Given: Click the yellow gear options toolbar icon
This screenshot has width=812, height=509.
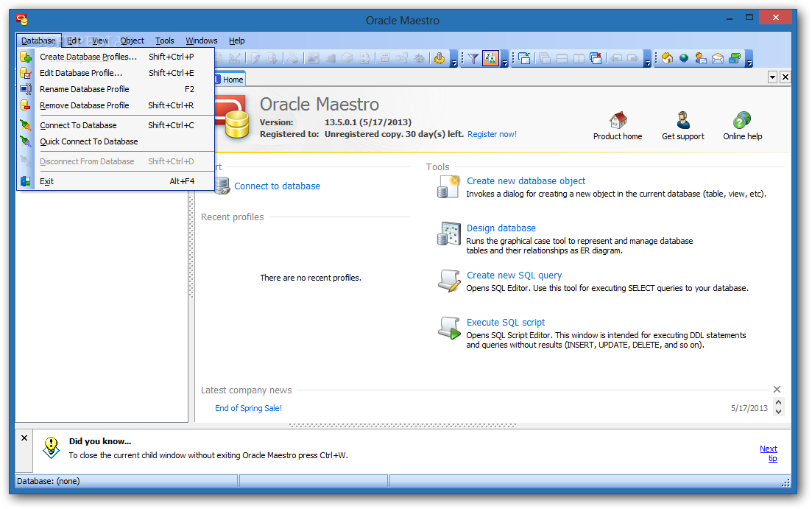Looking at the screenshot, I should pos(439,59).
